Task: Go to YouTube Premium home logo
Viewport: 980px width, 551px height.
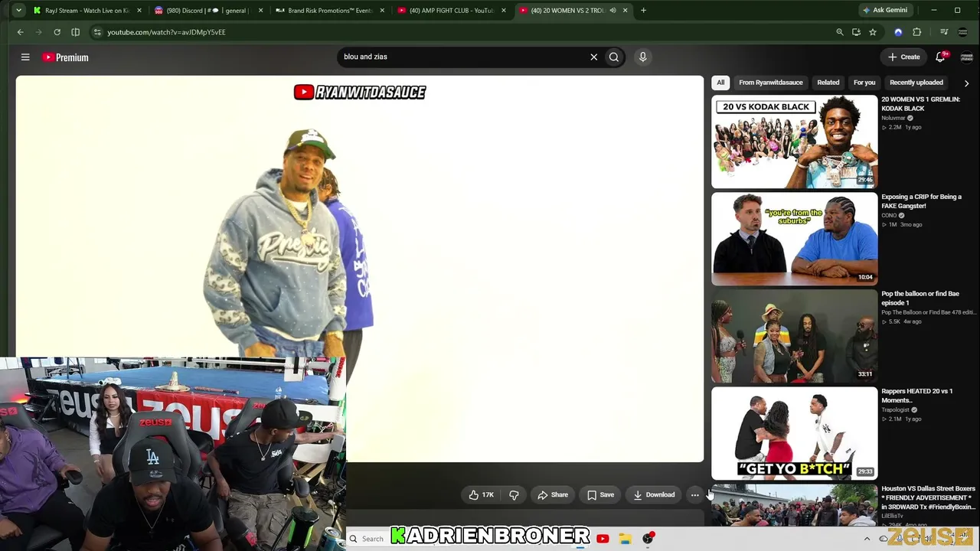Action: (66, 57)
